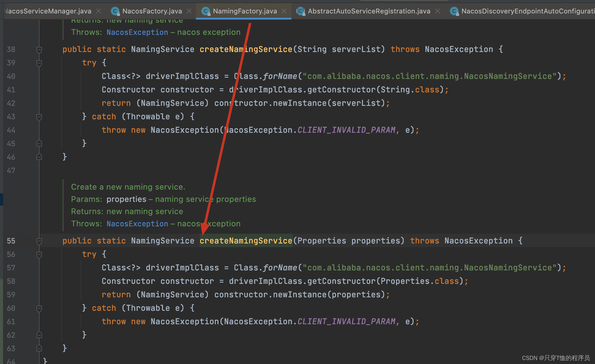Image resolution: width=595 pixels, height=364 pixels.
Task: Click 'Constructor constructor' on line 58
Action: pos(158,281)
